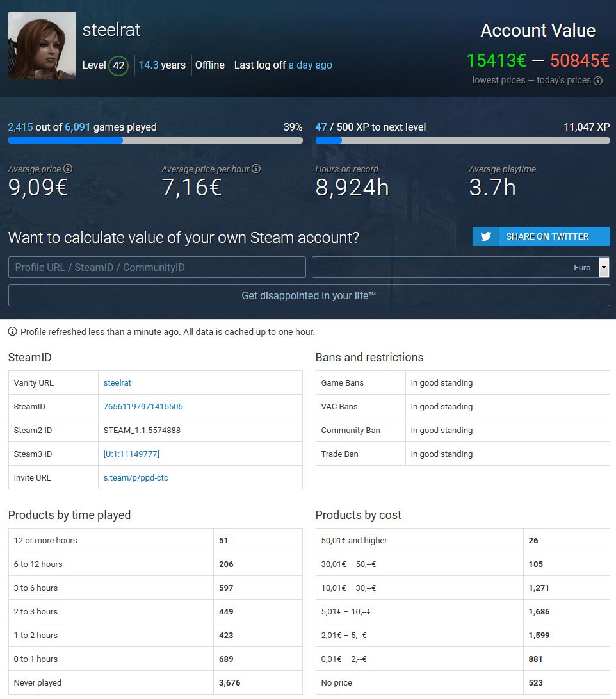Click the XP to next level progress bar
This screenshot has width=616, height=699.
point(463,140)
